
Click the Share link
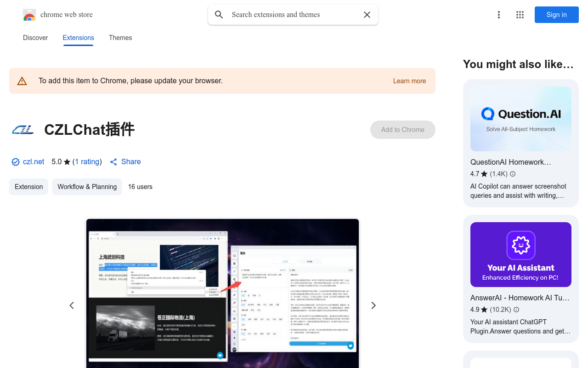coord(130,162)
